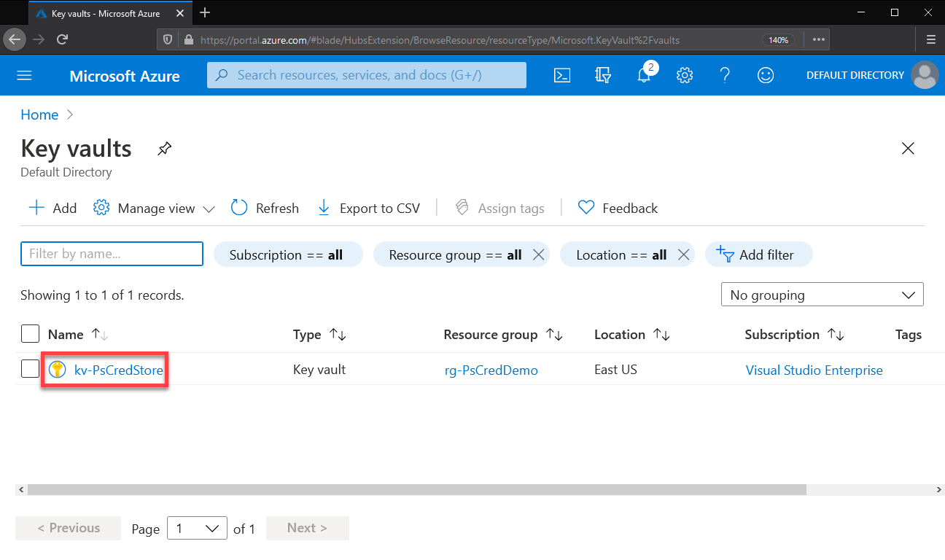Open the Subscription == all filter
Screen dimensions: 945x560
(287, 254)
